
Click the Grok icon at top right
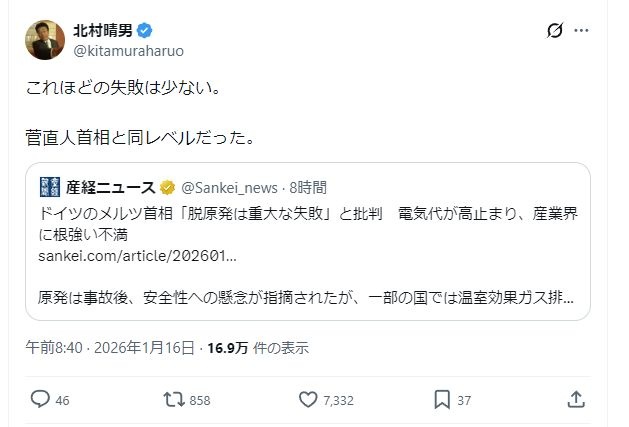click(551, 33)
